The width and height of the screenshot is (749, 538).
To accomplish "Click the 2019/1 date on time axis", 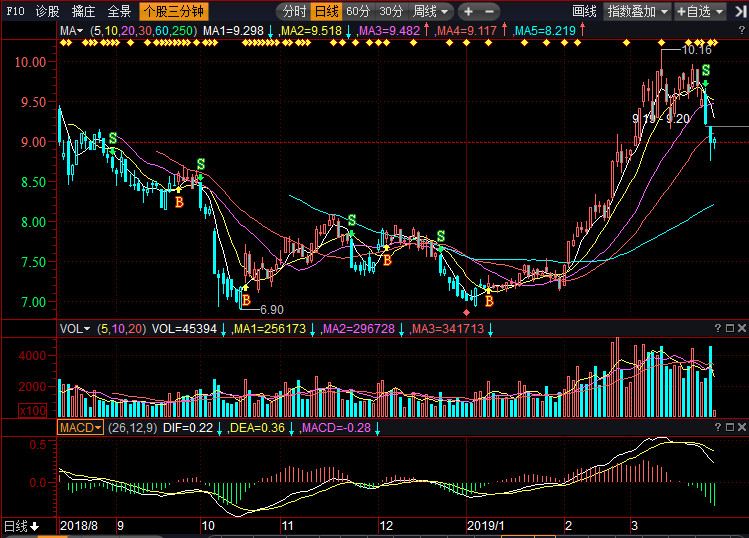I will point(487,525).
